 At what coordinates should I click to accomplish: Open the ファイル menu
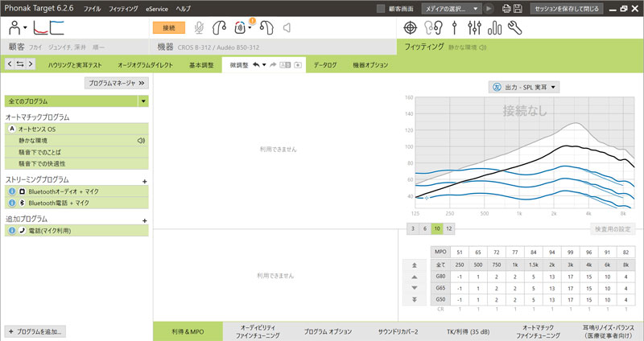tap(92, 9)
